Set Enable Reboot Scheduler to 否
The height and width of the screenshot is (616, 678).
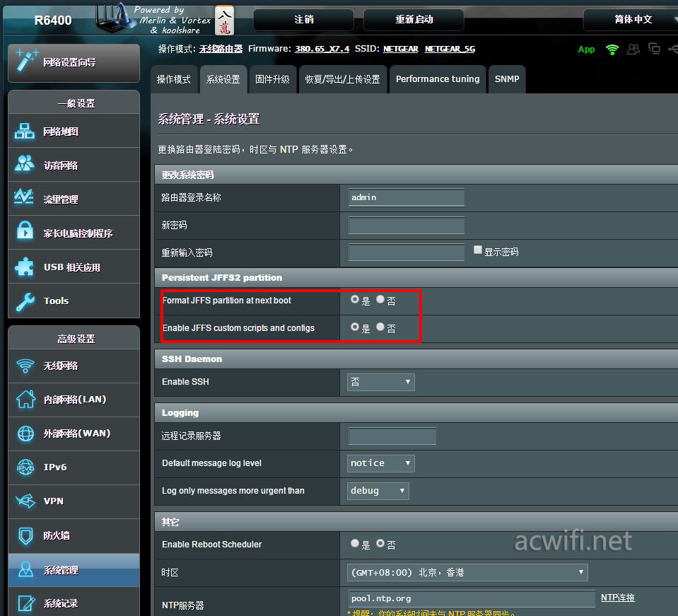(x=380, y=543)
